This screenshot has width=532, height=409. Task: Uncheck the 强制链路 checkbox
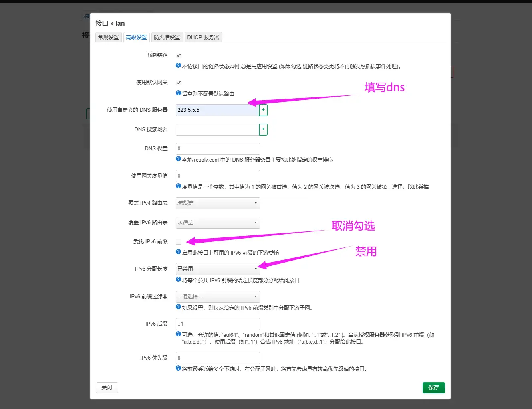pyautogui.click(x=178, y=55)
